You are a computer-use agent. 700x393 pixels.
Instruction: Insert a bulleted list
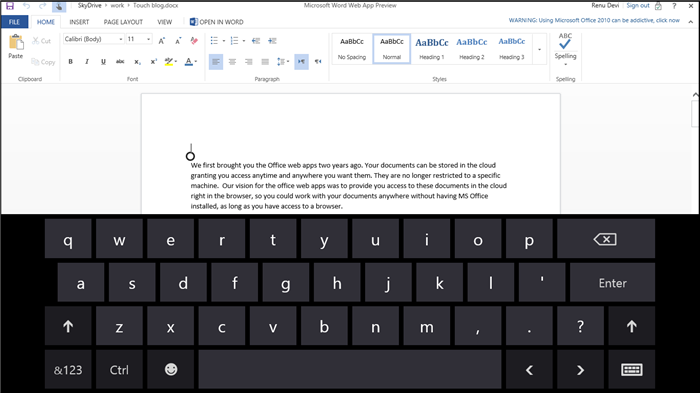click(214, 41)
